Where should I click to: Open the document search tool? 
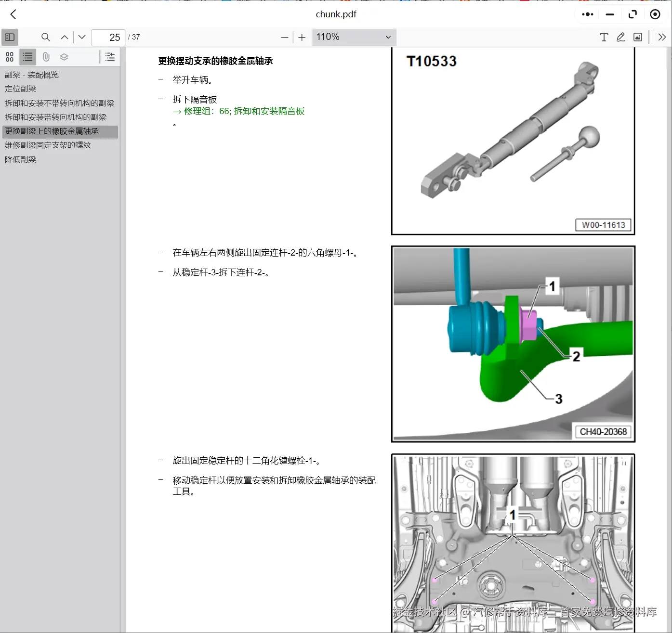45,37
